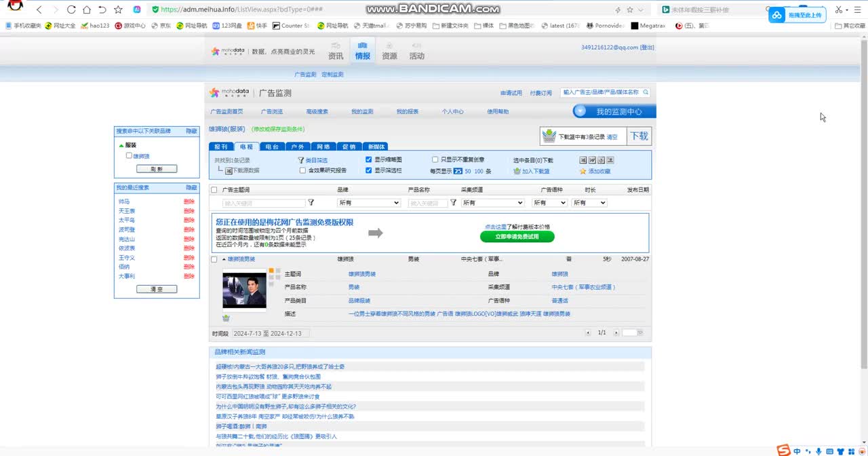Click the mohodata logo in the top header
This screenshot has width=868, height=456.
point(229,51)
